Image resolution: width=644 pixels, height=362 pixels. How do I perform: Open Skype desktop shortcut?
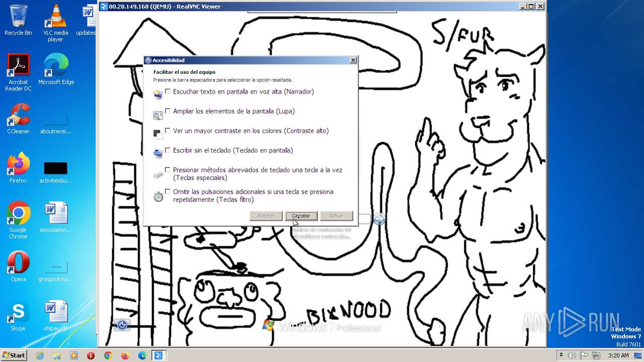point(18,316)
